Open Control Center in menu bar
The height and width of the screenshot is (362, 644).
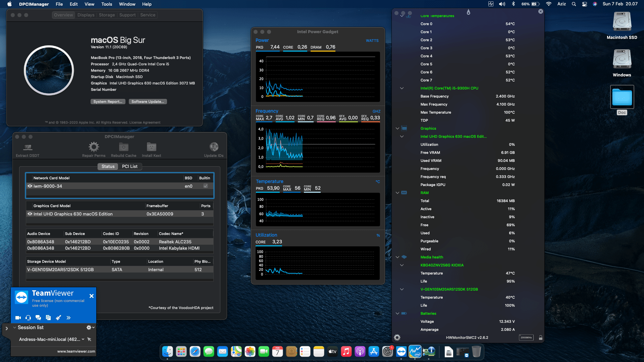[585, 4]
